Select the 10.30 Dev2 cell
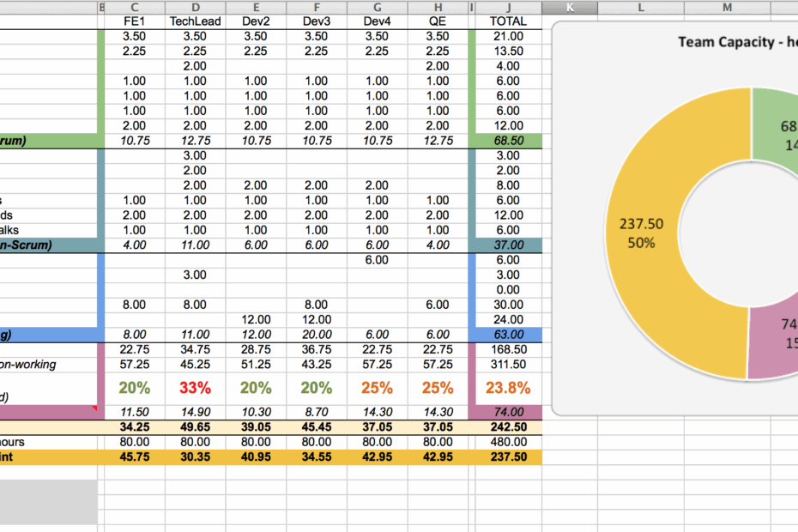The height and width of the screenshot is (532, 798). tap(256, 413)
